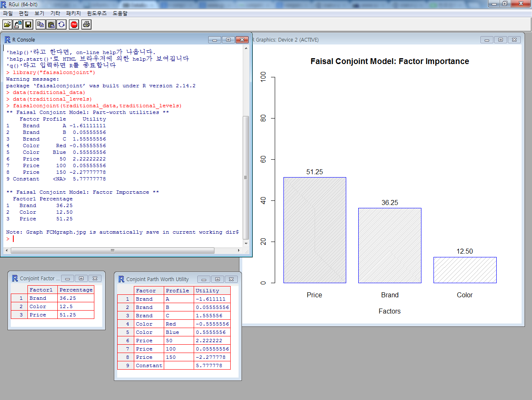Image resolution: width=532 pixels, height=400 pixels.
Task: Click the RGui main window R icon
Action: pos(4,4)
